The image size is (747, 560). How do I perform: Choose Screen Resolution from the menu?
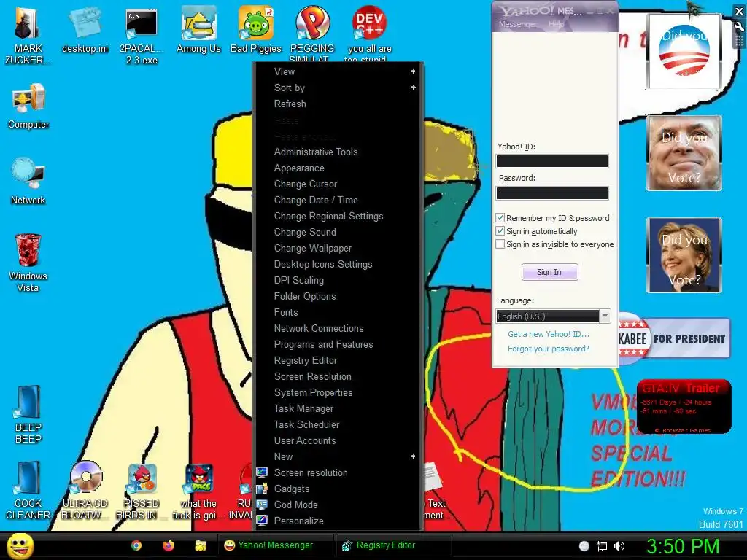338,377
